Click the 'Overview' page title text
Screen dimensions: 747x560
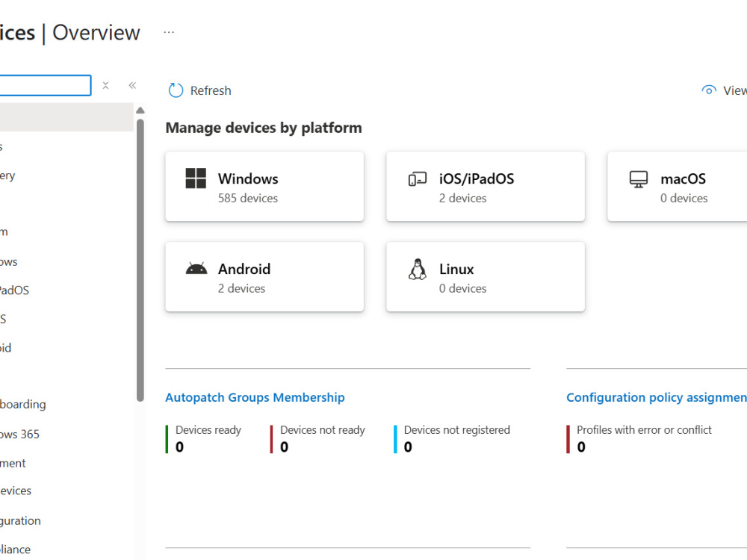(x=96, y=33)
